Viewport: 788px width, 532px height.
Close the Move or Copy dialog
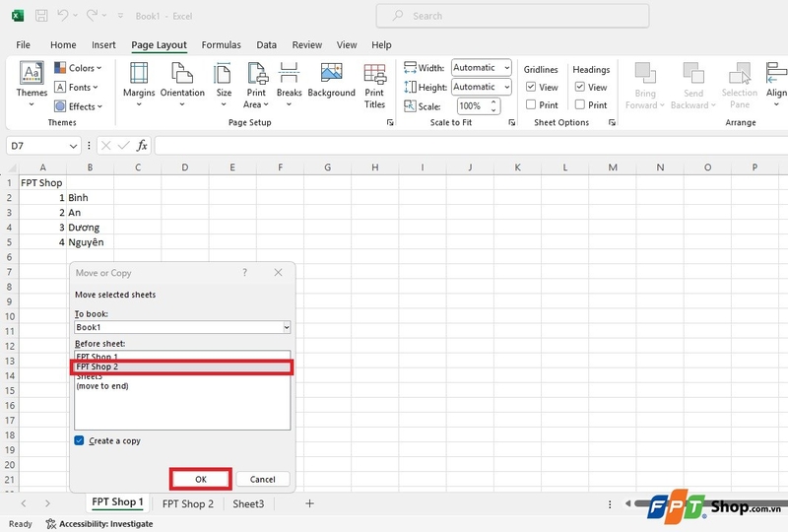[278, 273]
